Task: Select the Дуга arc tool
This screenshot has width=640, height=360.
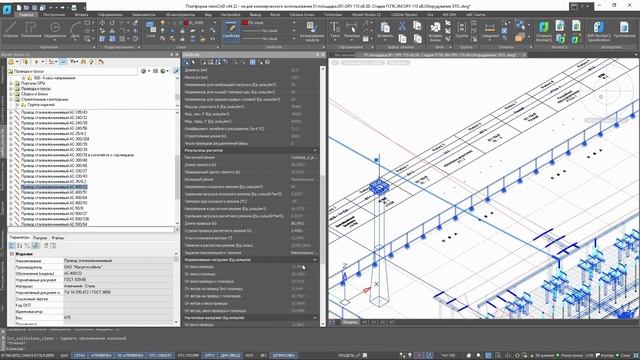Action: (75, 29)
